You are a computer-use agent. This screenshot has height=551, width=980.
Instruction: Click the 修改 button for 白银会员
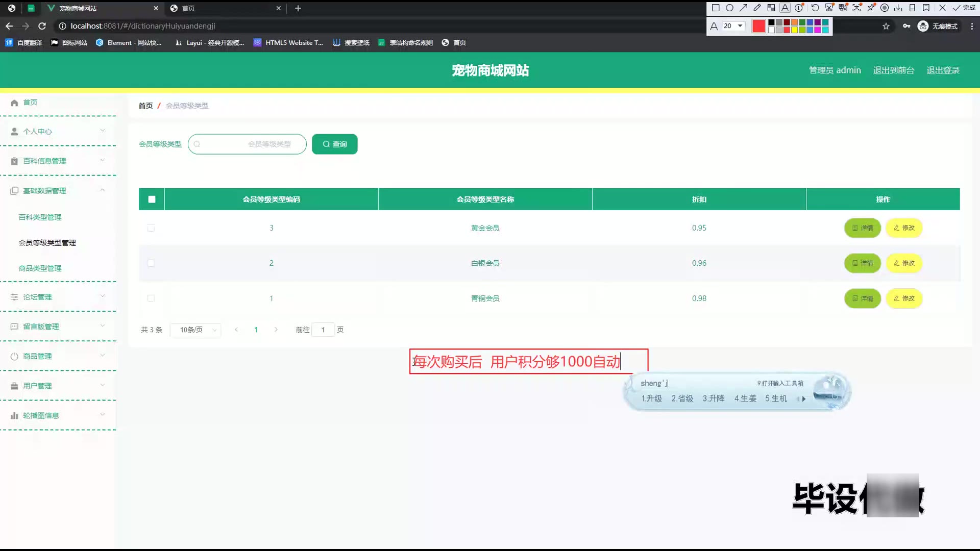(x=904, y=263)
